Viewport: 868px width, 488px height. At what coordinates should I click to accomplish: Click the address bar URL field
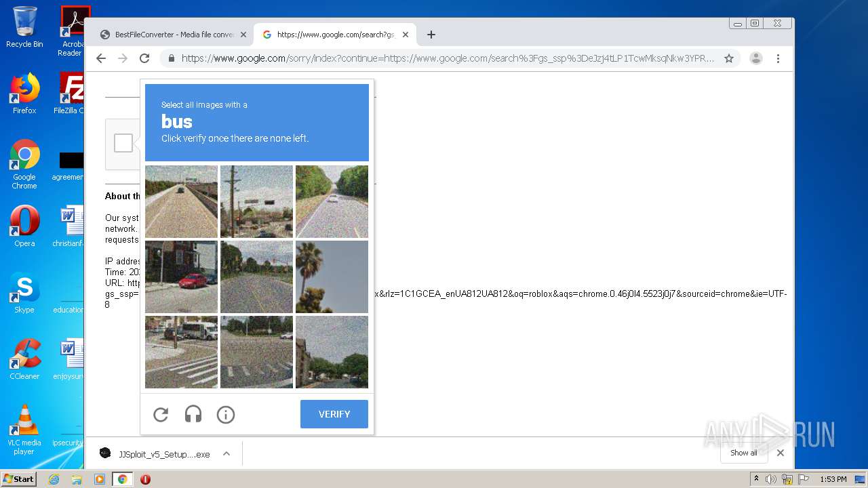point(448,58)
